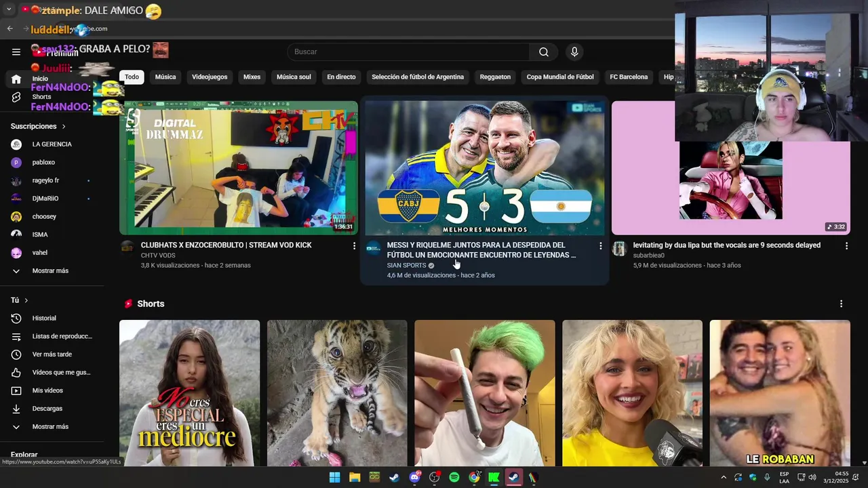The image size is (868, 488).
Task: Open Descargas in the sidebar
Action: 47,409
